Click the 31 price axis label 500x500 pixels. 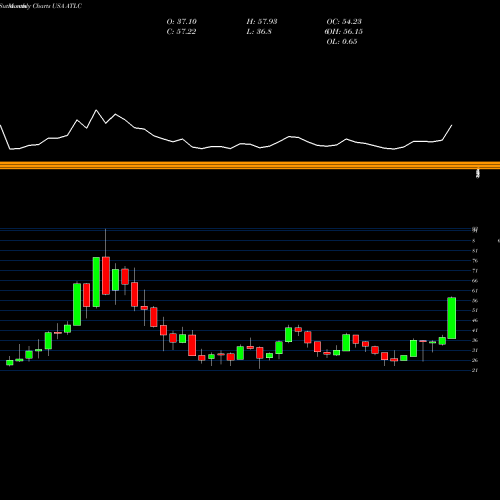click(475, 350)
